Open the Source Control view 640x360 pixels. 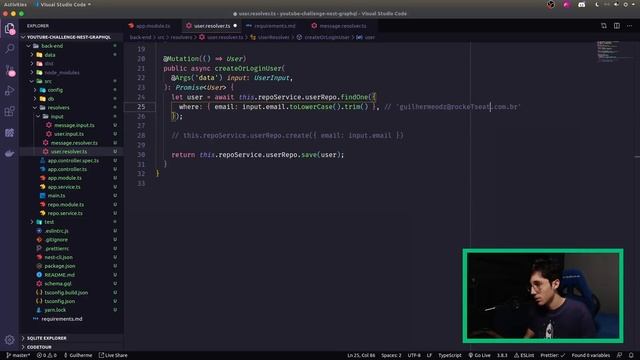click(x=9, y=70)
